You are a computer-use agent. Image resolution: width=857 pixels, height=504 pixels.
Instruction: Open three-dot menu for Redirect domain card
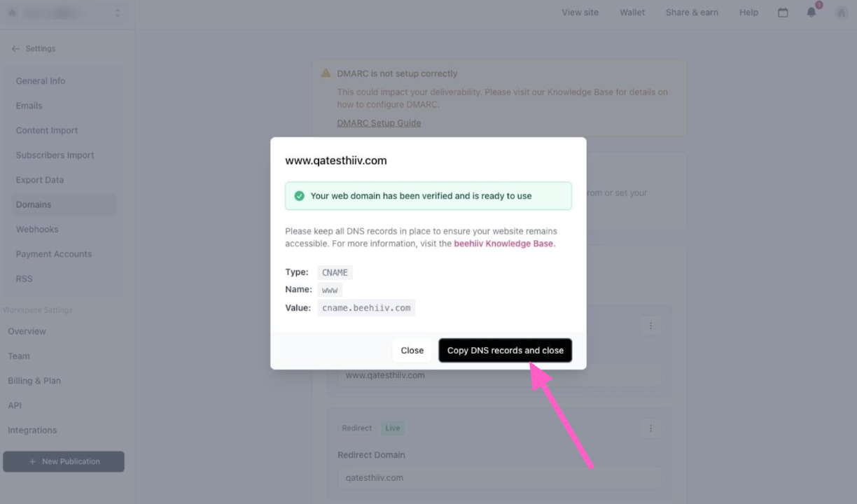(x=651, y=428)
